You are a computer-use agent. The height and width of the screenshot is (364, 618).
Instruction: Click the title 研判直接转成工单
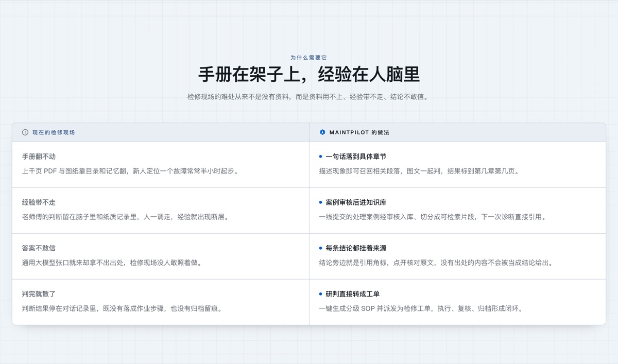353,294
